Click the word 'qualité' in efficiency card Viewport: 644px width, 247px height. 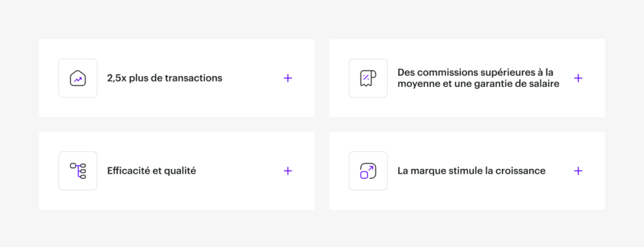pyautogui.click(x=180, y=171)
